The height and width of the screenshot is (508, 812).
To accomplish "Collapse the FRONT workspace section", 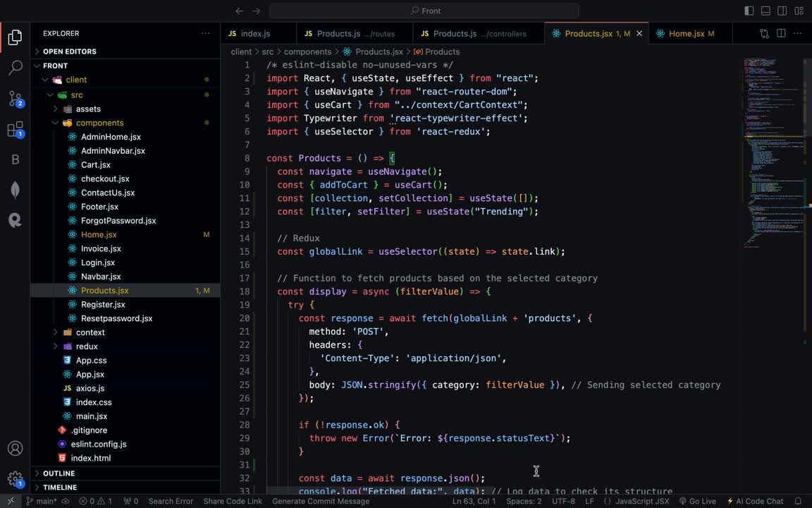I will coord(125,66).
